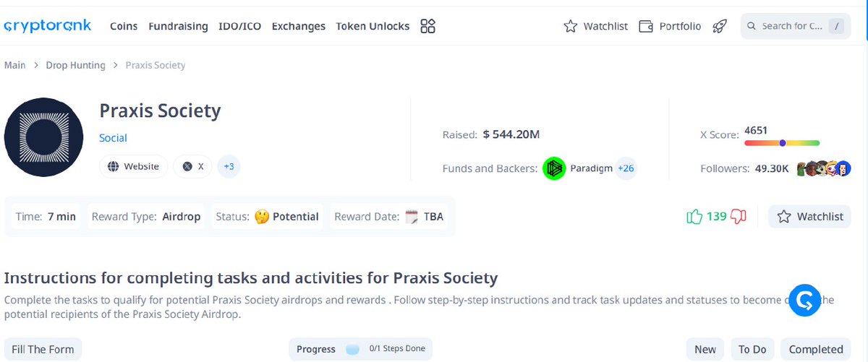Select the To Do filter tab

[x=752, y=349]
